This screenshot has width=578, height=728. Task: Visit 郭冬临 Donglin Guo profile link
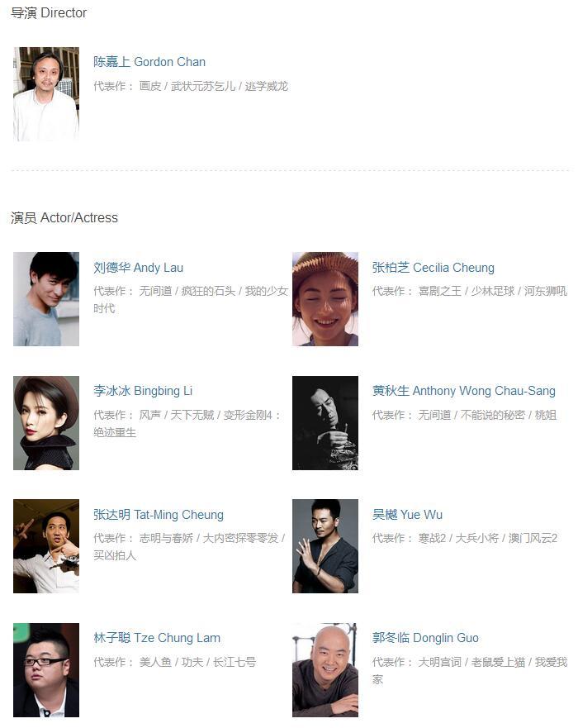(425, 638)
